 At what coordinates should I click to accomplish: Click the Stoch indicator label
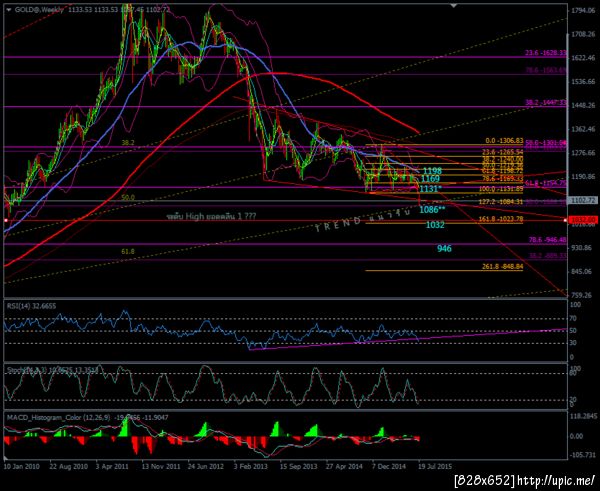52,370
